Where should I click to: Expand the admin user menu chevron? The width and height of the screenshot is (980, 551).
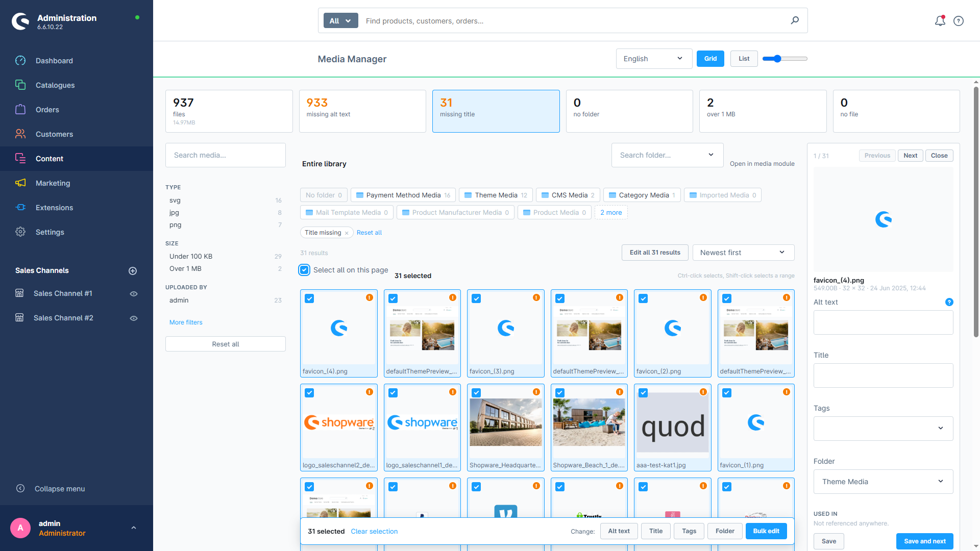[x=134, y=528]
